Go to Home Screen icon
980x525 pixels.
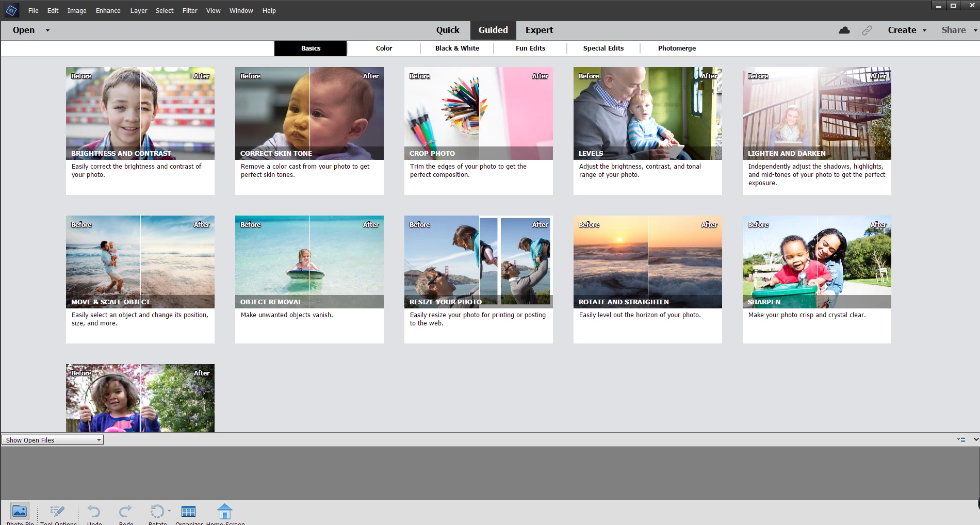[x=225, y=511]
